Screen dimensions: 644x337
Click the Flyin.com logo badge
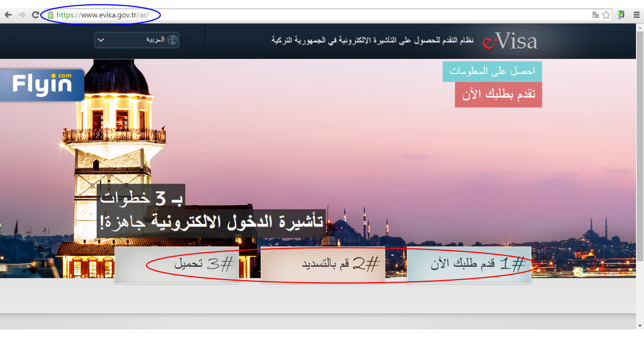click(x=42, y=85)
